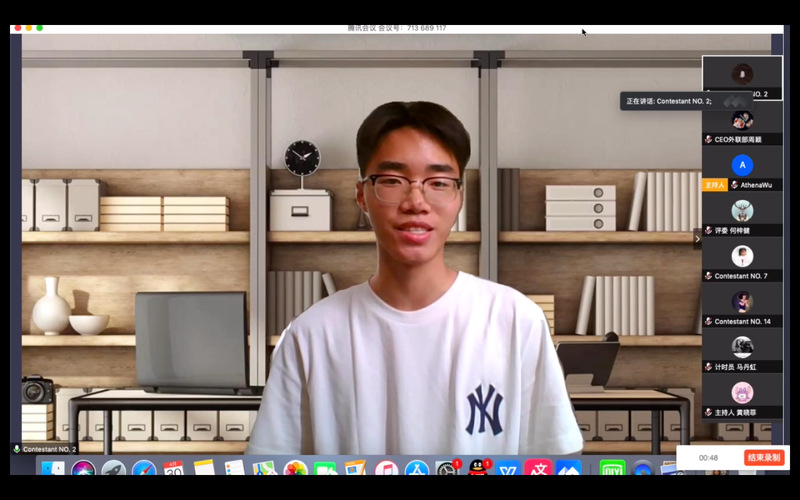Select the Contestant NO. 2 participant thumbnail

742,78
